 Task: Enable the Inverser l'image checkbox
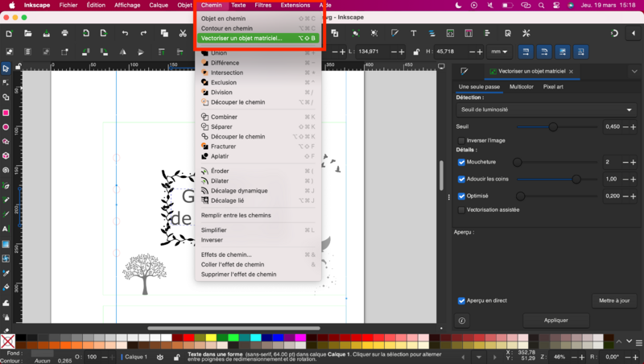pos(461,140)
